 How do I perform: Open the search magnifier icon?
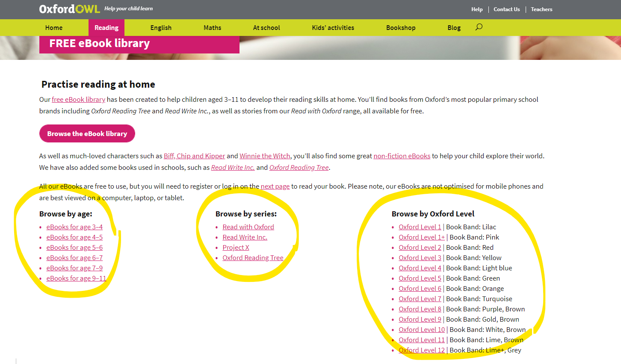point(479,27)
